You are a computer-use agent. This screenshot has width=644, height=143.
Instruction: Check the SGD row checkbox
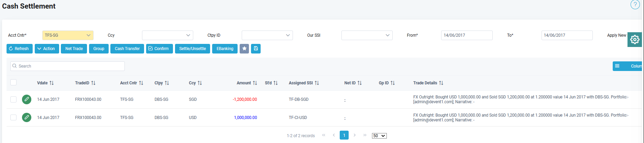[x=13, y=99]
